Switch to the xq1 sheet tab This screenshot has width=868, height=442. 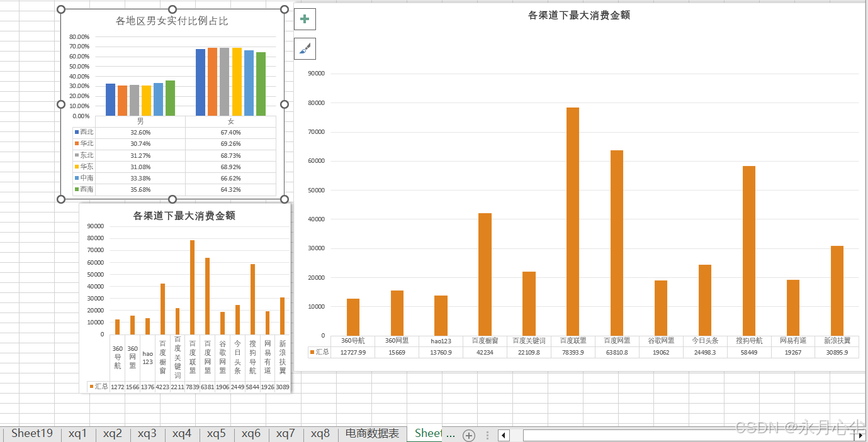point(78,433)
